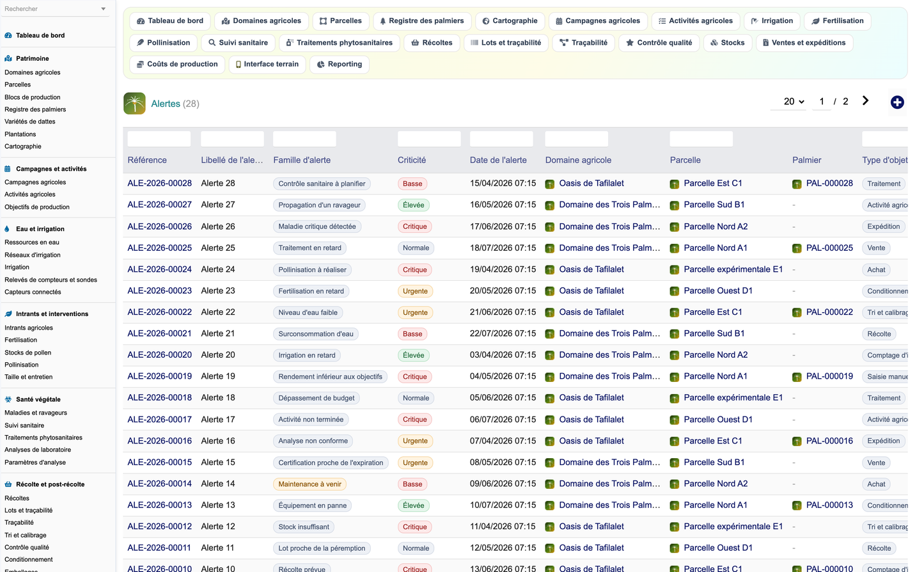Click Criticité column filter field
Image resolution: width=924 pixels, height=572 pixels.
coord(429,139)
